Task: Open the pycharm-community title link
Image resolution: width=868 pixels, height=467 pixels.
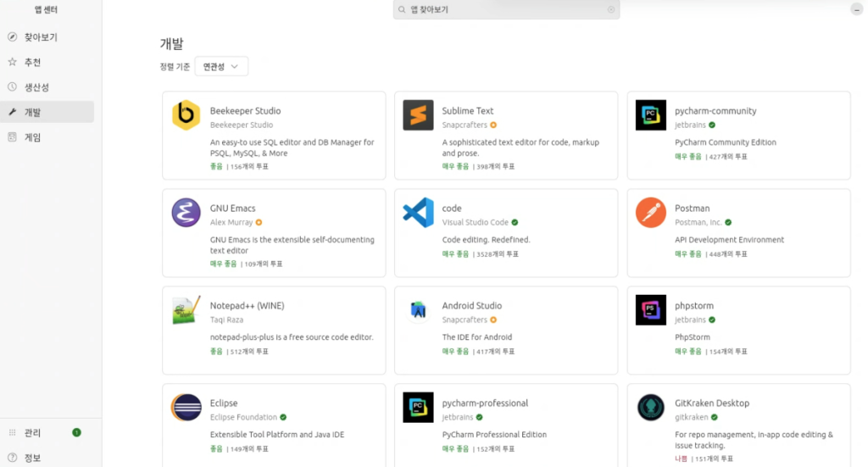Action: 715,111
